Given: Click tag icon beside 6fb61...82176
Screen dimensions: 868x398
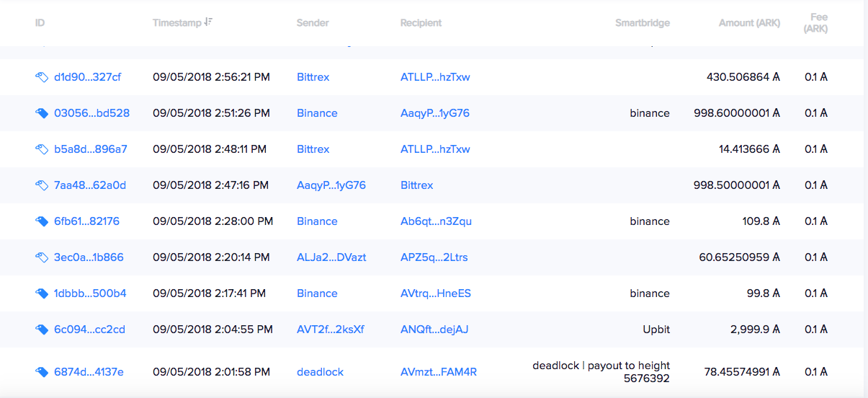Looking at the screenshot, I should (x=42, y=221).
